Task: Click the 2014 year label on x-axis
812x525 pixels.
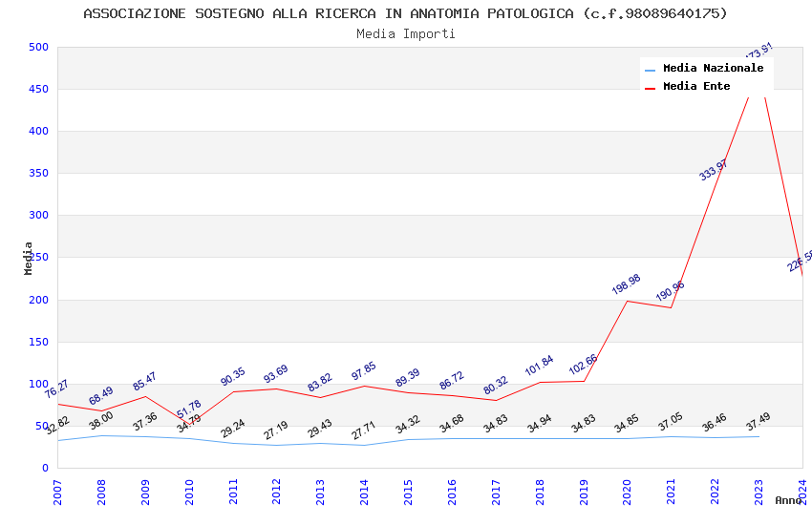Action: [x=364, y=492]
